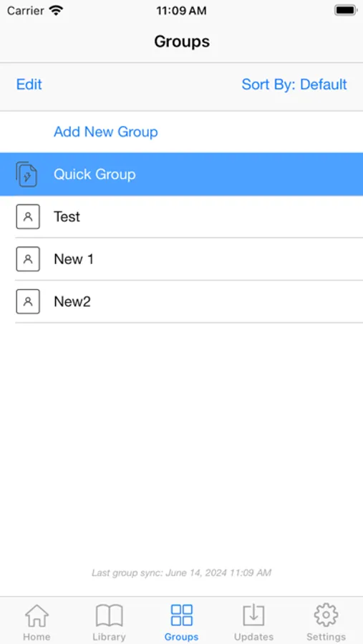Open the New 1 group name
This screenshot has width=363, height=644.
(74, 259)
